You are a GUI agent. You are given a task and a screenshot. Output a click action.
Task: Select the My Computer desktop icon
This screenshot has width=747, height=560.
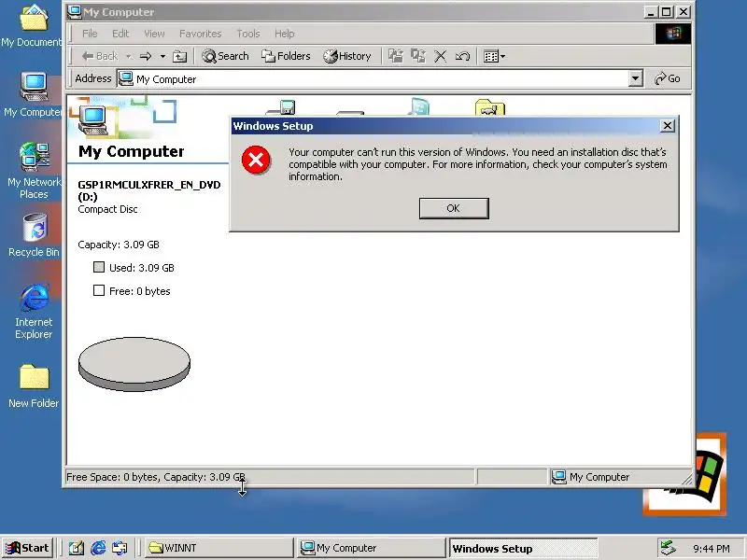[34, 95]
